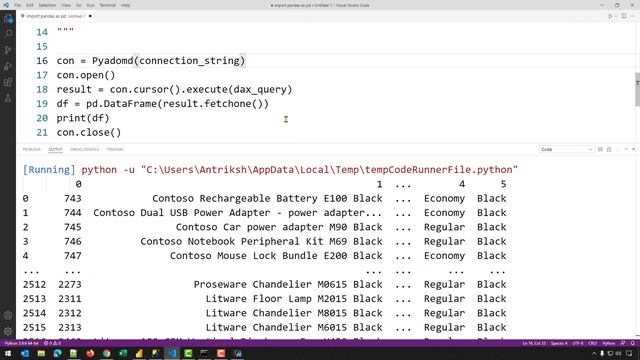Close the output panel

[x=633, y=149]
